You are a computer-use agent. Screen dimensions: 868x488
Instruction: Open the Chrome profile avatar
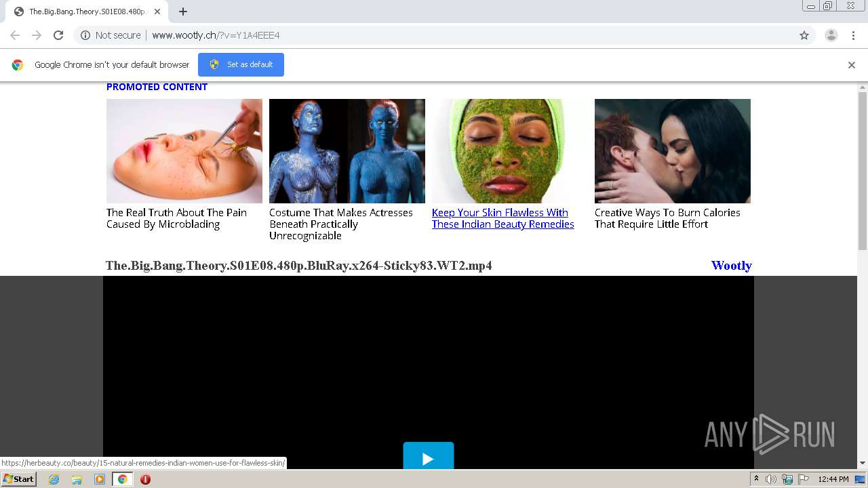(x=831, y=35)
